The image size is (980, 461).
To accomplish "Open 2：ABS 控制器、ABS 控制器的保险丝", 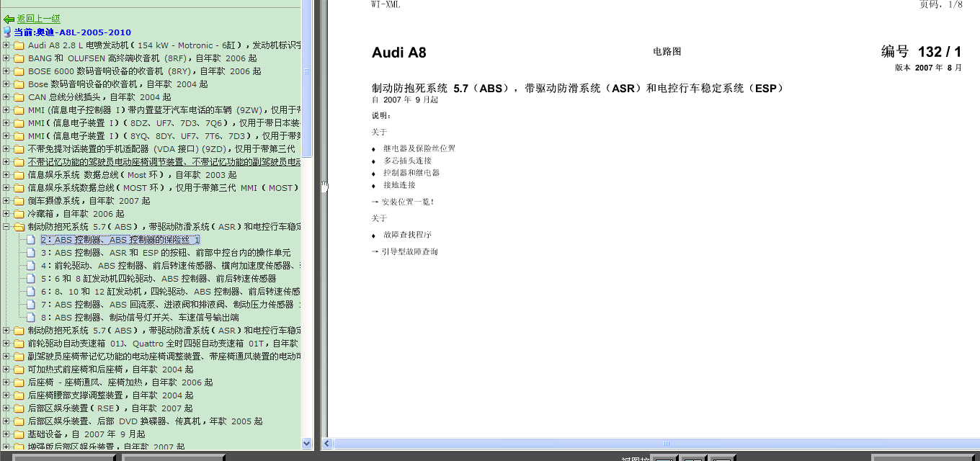I will point(120,240).
